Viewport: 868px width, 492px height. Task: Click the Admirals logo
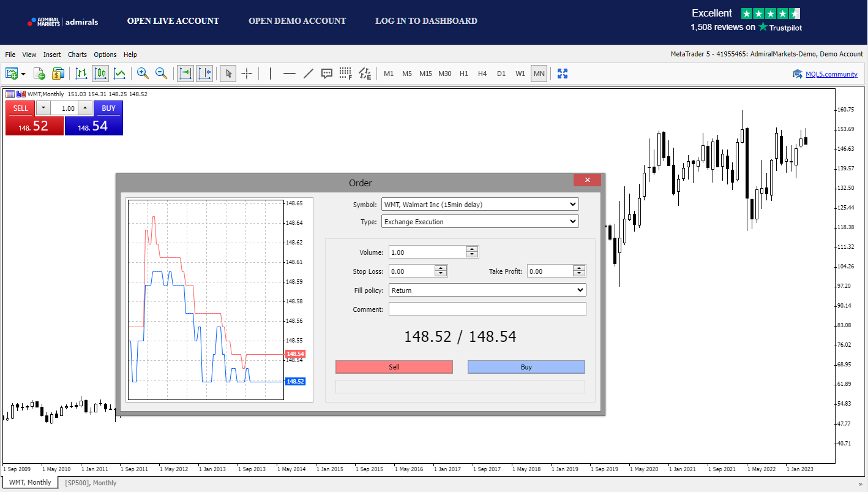point(62,22)
